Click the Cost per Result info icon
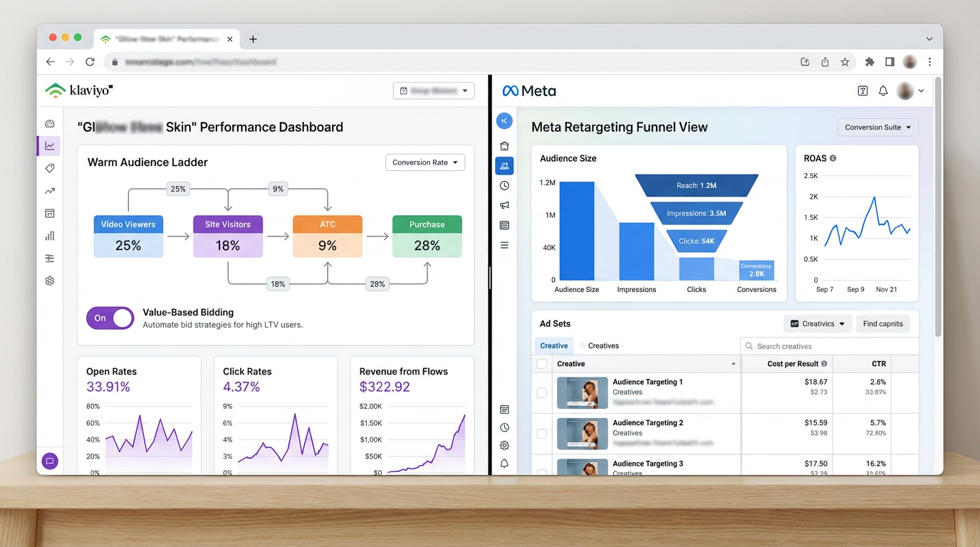 point(824,364)
